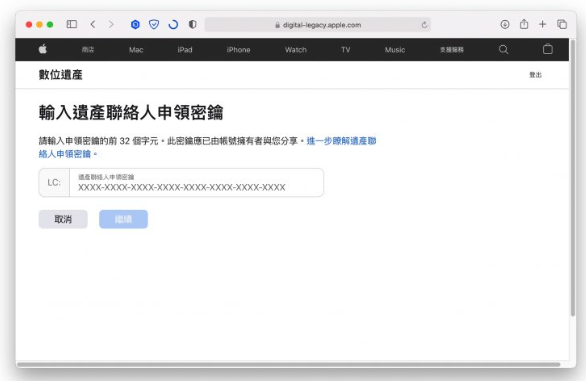Open a new tab with plus icon

[x=542, y=24]
